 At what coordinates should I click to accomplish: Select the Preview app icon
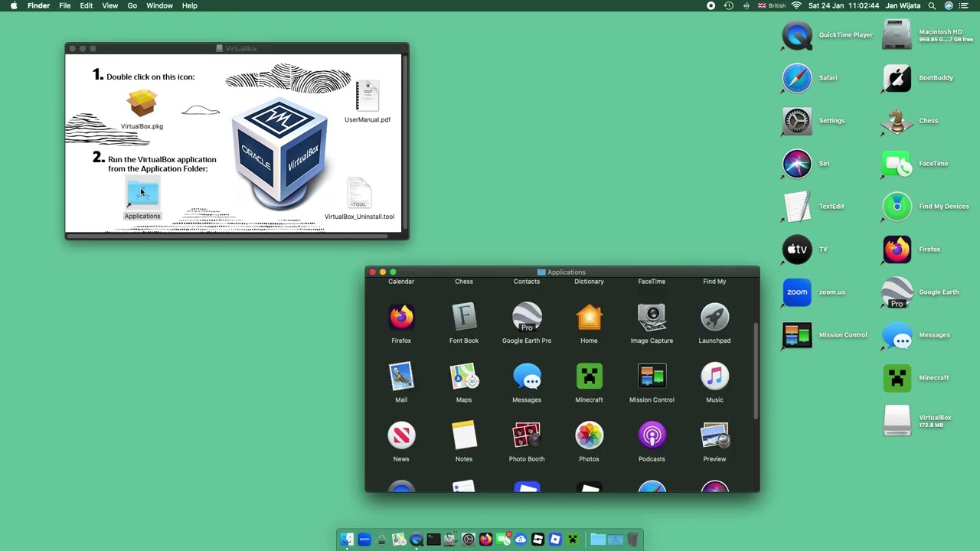tap(714, 435)
